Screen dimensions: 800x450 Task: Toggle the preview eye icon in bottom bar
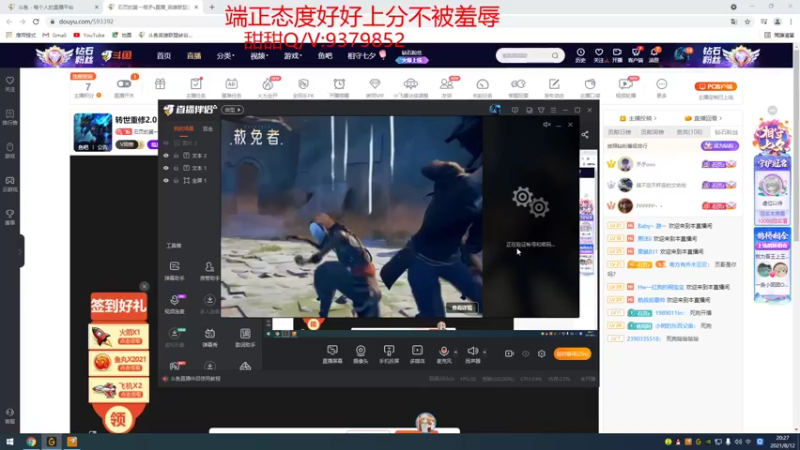click(526, 354)
